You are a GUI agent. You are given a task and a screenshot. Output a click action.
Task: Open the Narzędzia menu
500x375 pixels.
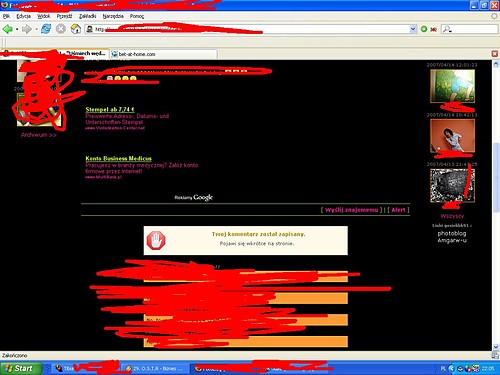[x=113, y=16]
